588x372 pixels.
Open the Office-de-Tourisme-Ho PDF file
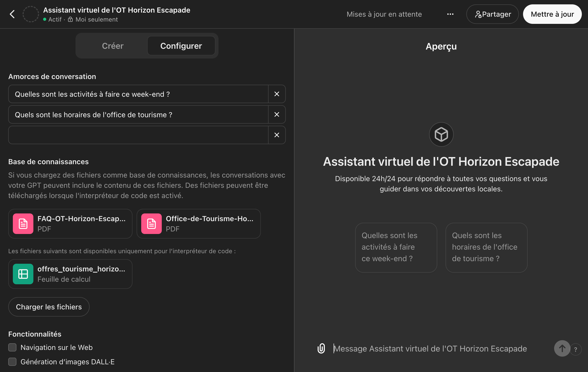tap(199, 224)
